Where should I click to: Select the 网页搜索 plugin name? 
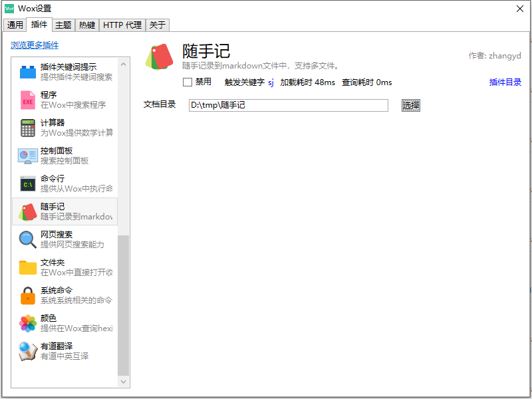pos(57,235)
